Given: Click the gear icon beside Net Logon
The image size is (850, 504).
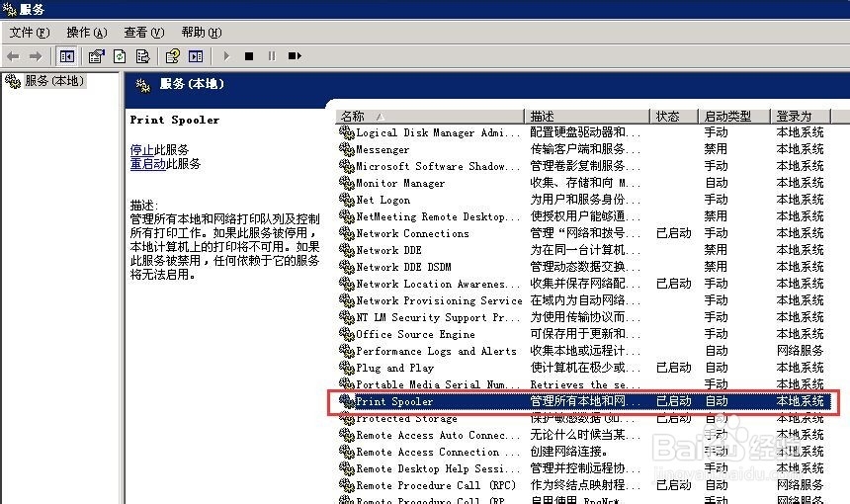Looking at the screenshot, I should [346, 200].
